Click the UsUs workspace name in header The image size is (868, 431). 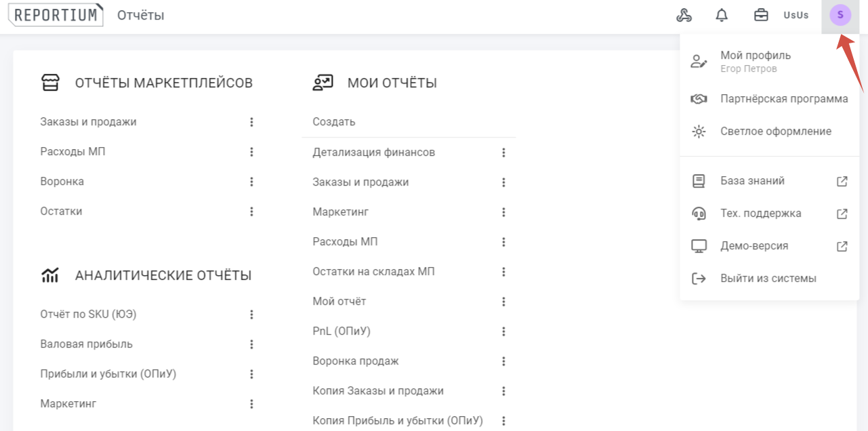[795, 15]
